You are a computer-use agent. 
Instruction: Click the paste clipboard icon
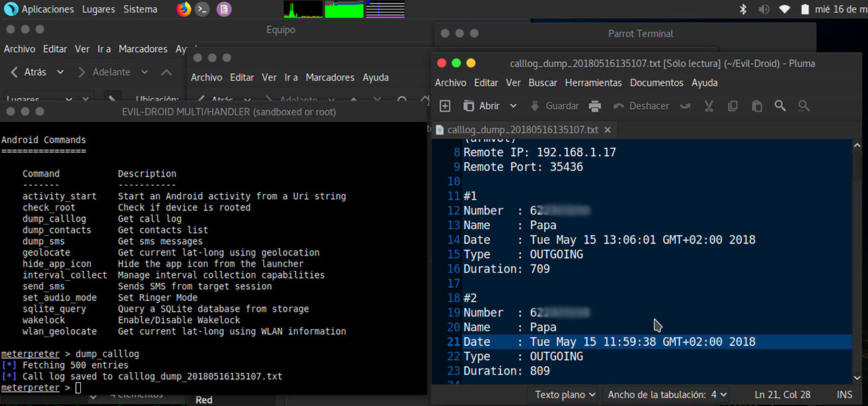click(757, 106)
